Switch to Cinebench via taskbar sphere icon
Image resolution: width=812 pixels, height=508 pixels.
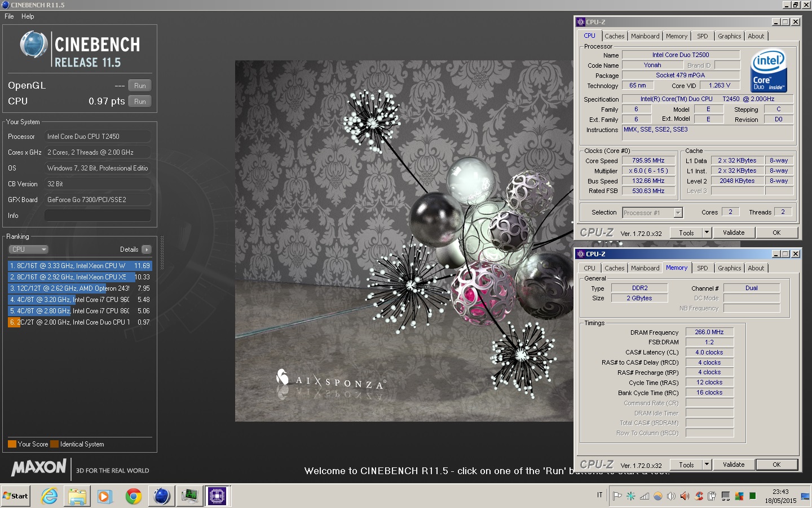pyautogui.click(x=162, y=496)
